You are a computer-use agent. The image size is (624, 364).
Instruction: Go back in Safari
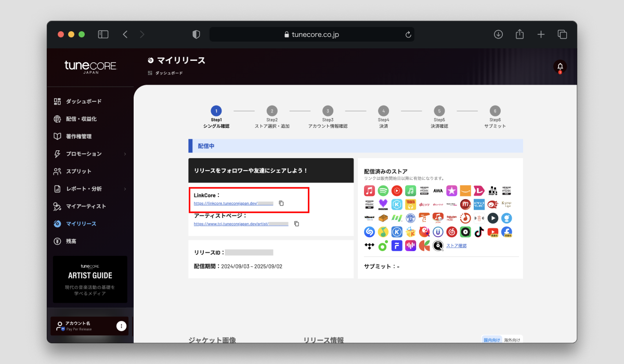pyautogui.click(x=125, y=34)
